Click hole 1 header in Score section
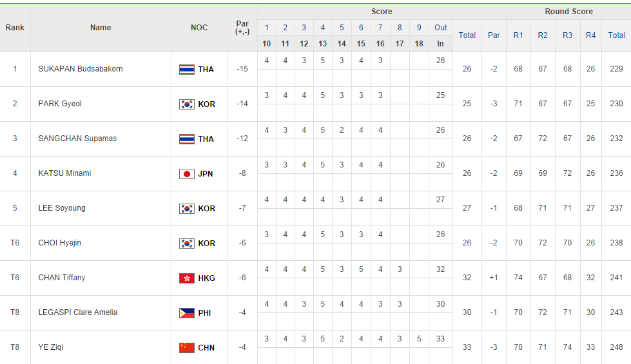This screenshot has width=631, height=364. (x=267, y=28)
